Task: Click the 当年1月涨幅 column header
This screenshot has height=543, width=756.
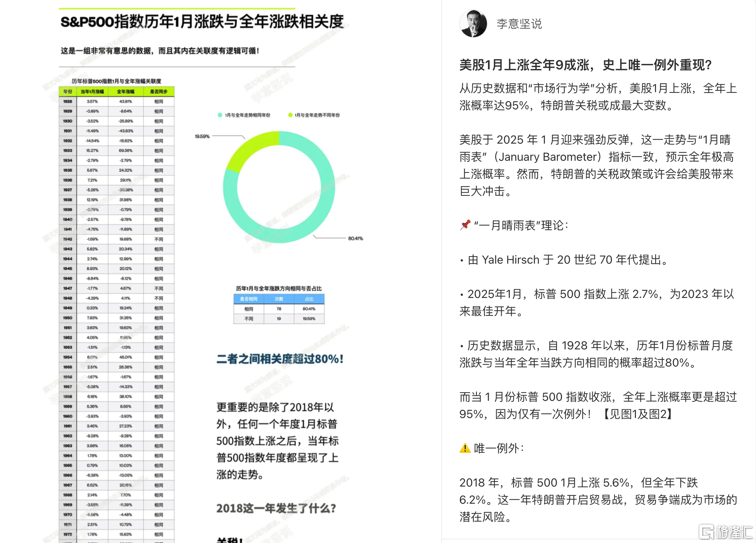Action: [92, 91]
